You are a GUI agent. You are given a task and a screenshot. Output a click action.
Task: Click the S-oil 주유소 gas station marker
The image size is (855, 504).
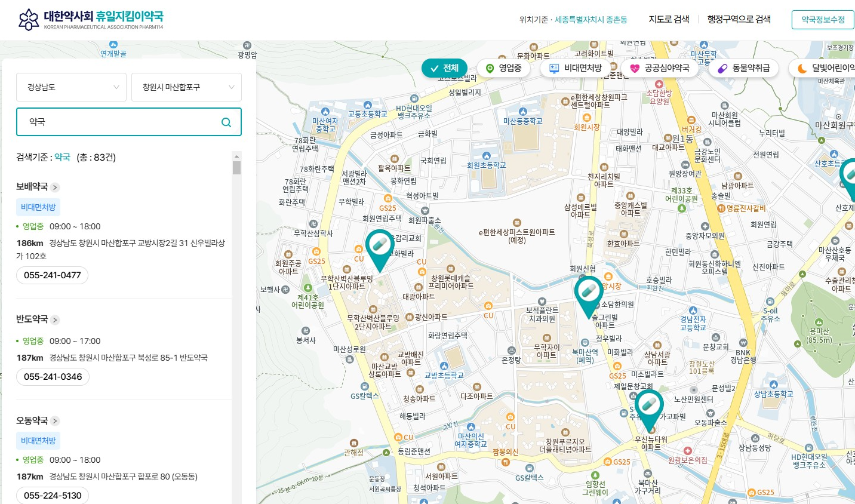[x=771, y=303]
